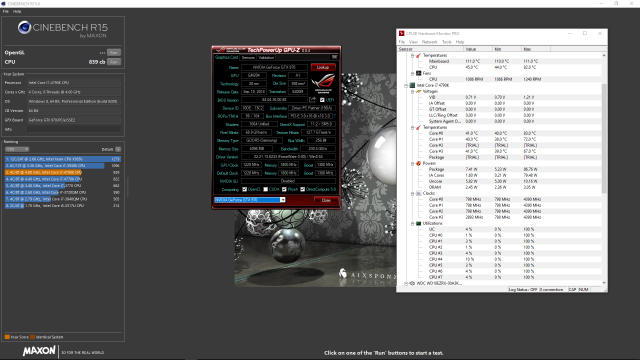Image resolution: width=640 pixels, height=360 pixels.
Task: Click the thermometer icon of first Temperatures node
Action: coord(418,55)
